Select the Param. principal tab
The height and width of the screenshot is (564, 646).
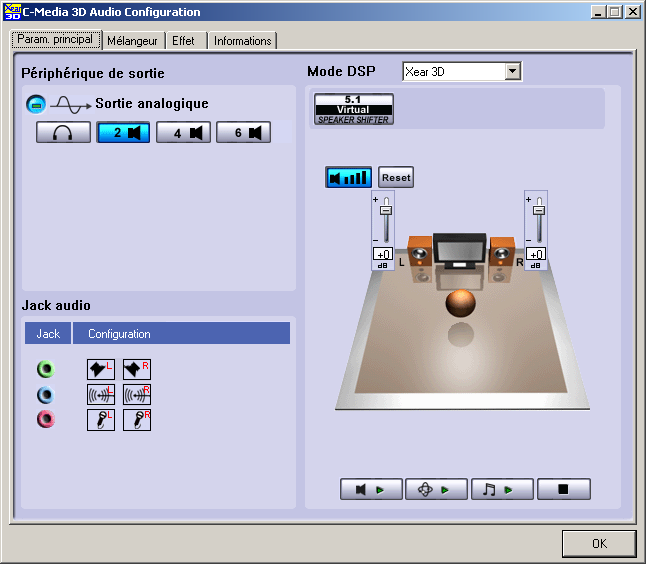click(x=55, y=40)
